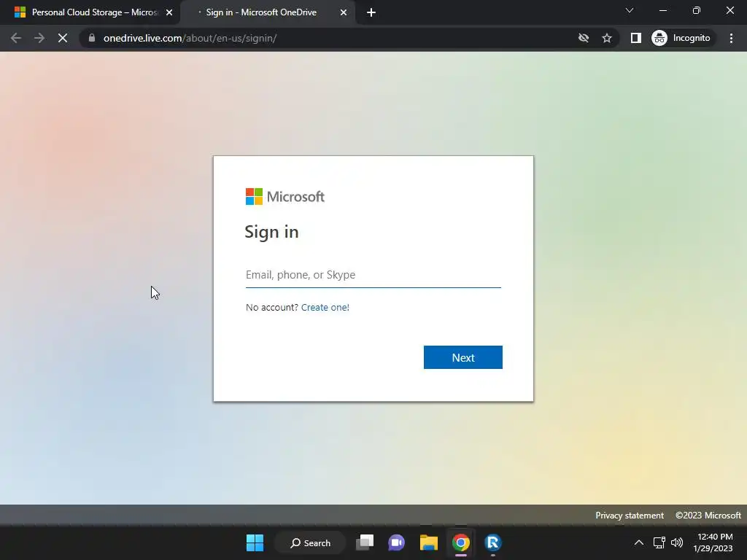The height and width of the screenshot is (560, 747).
Task: Click the Next button
Action: click(x=463, y=357)
